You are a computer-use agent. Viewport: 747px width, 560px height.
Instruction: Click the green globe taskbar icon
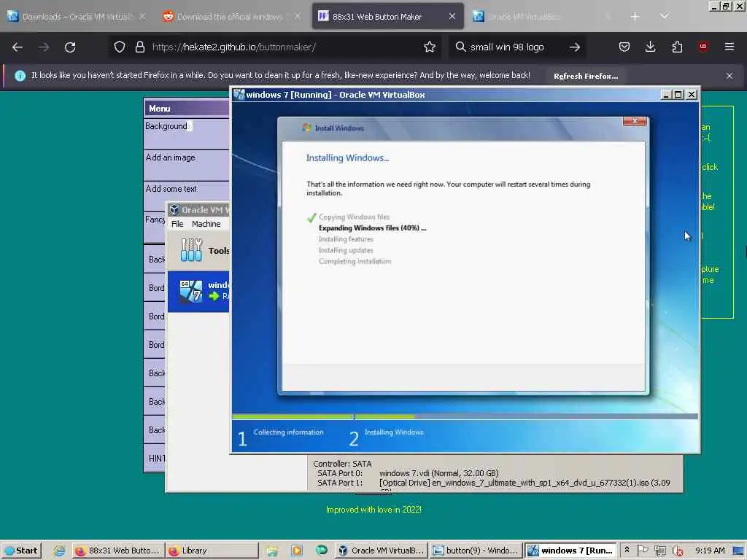pos(322,550)
